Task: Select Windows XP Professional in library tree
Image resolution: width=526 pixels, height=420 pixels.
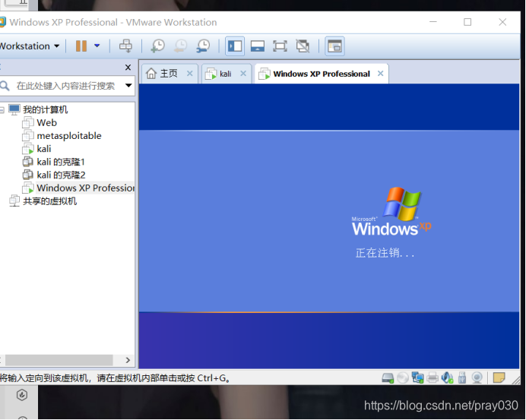Action: pos(85,188)
